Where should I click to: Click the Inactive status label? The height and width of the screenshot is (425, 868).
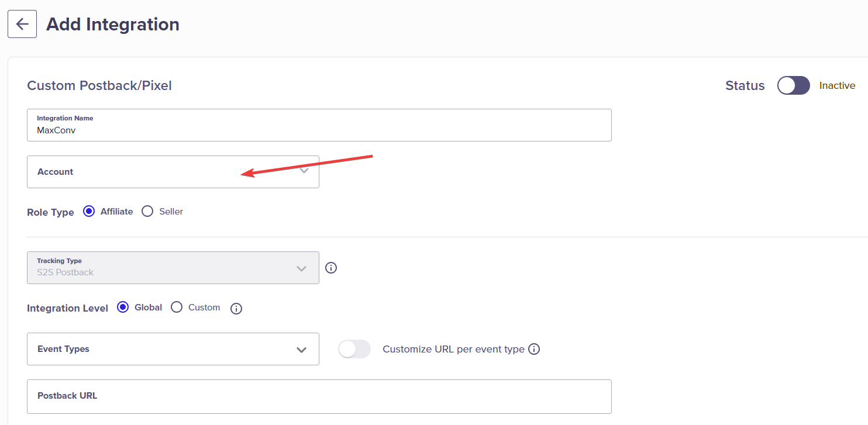pyautogui.click(x=837, y=85)
